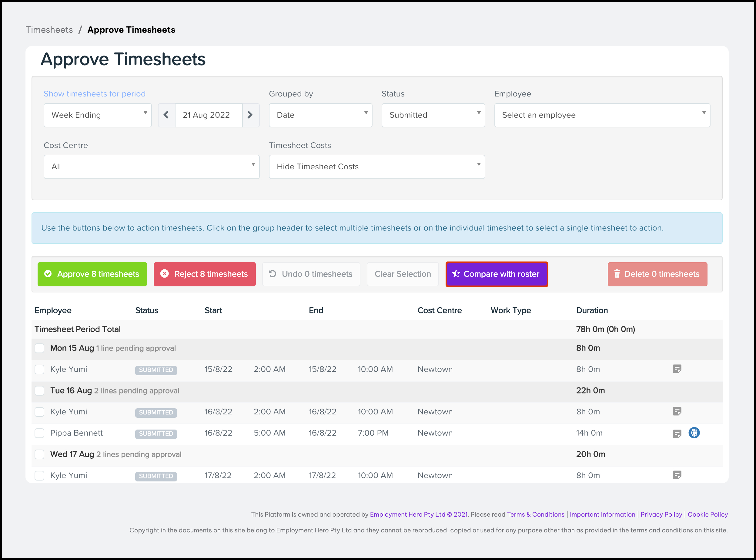Open the Week Ending period dropdown
The image size is (756, 560).
[98, 115]
